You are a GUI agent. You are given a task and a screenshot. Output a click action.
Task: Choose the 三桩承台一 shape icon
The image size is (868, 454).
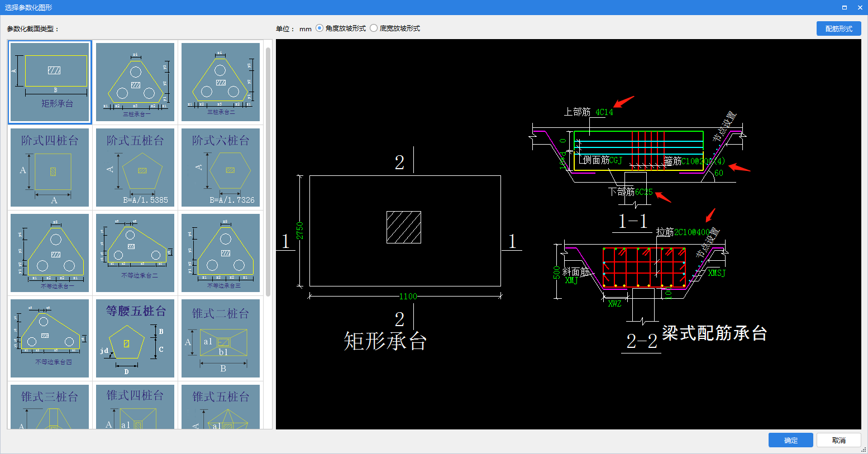pyautogui.click(x=135, y=82)
